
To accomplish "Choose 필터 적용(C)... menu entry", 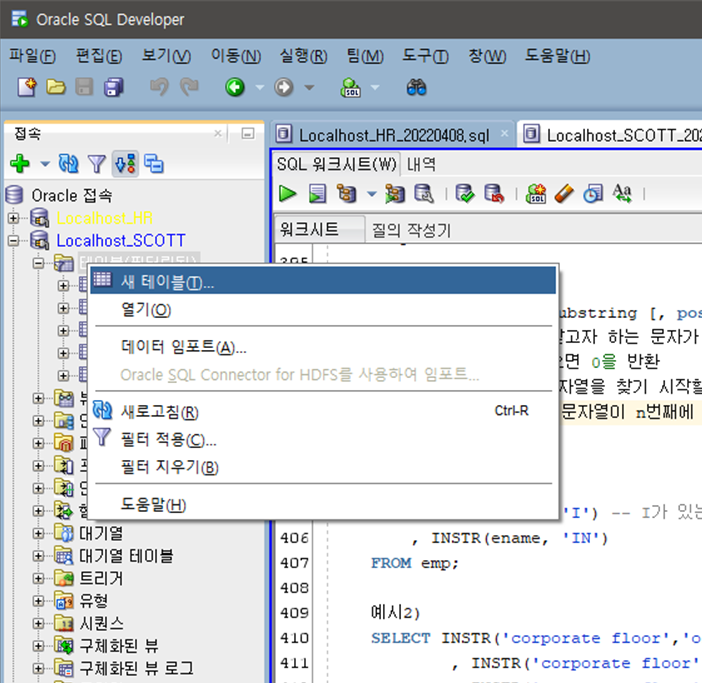I will pyautogui.click(x=323, y=439).
